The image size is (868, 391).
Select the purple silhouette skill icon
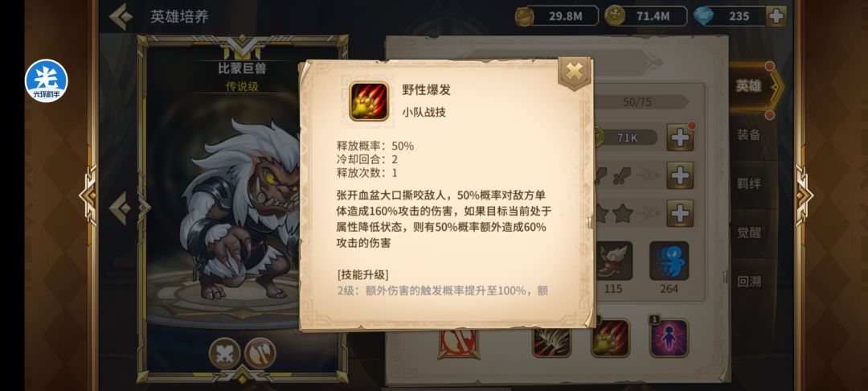669,337
